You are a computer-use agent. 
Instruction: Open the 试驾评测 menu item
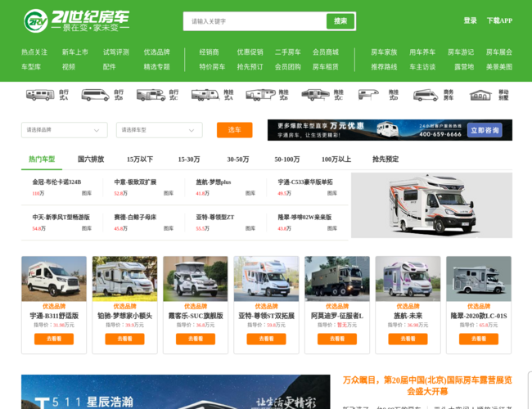tap(116, 52)
